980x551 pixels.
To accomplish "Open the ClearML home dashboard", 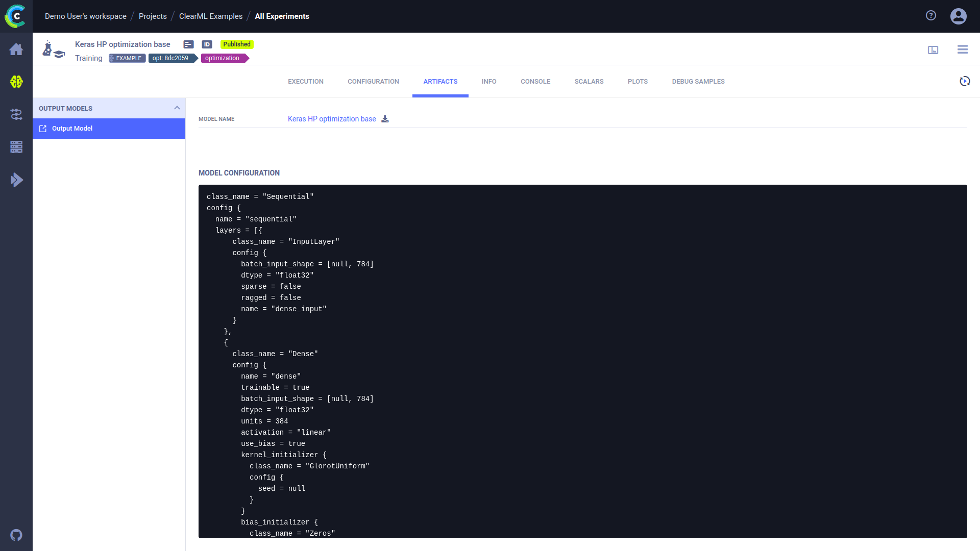I will (x=16, y=49).
